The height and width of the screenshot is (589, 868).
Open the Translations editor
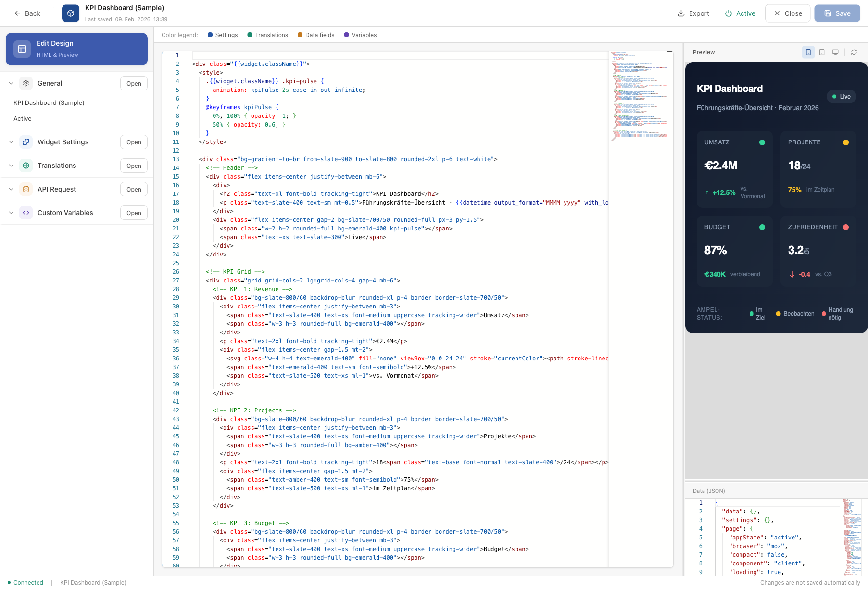[x=133, y=166]
